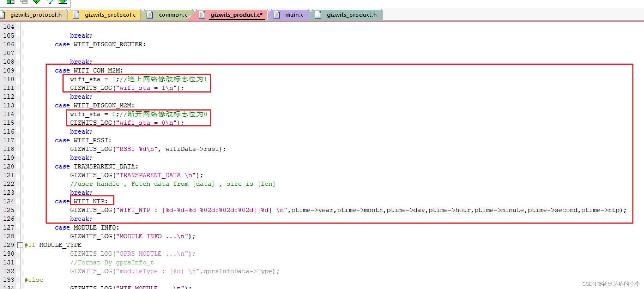Click the line 'case WIFI_DISCON_ROUTER:'
644x289 pixels.
tap(100, 44)
